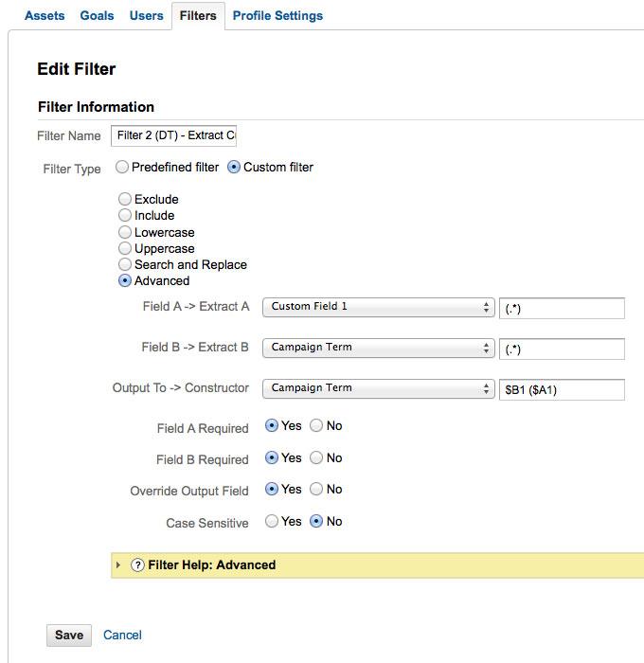Set Field A Required to No
The height and width of the screenshot is (663, 644).
pyautogui.click(x=316, y=426)
